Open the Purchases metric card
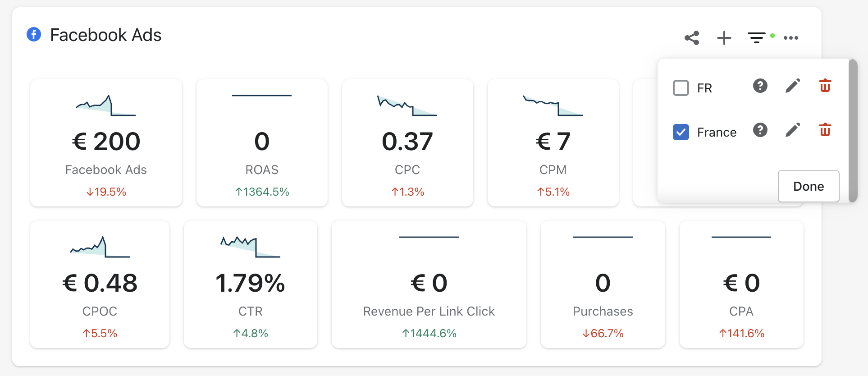868x376 pixels. point(603,284)
